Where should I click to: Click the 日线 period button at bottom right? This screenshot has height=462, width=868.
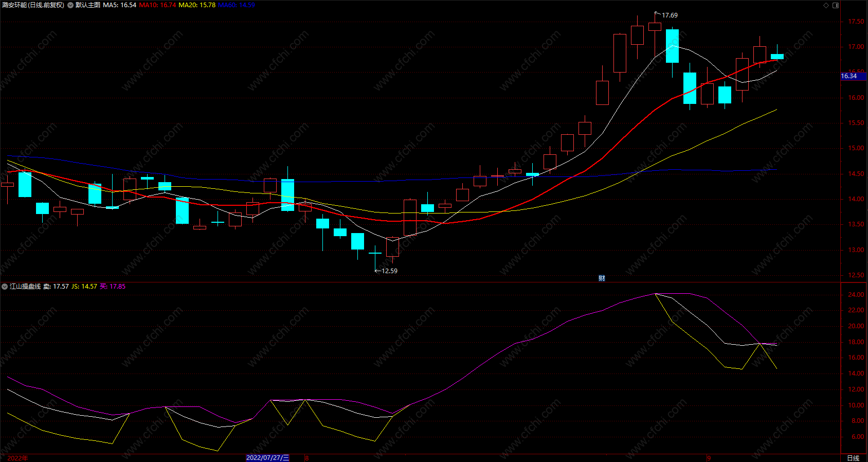pyautogui.click(x=853, y=458)
